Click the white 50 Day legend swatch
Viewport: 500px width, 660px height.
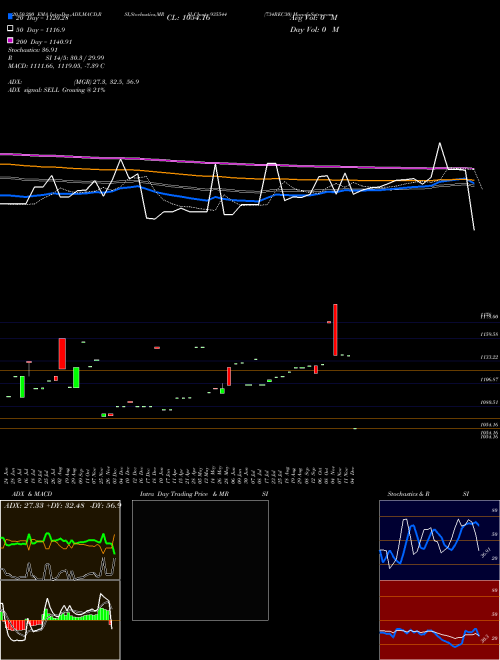[x=10, y=29]
